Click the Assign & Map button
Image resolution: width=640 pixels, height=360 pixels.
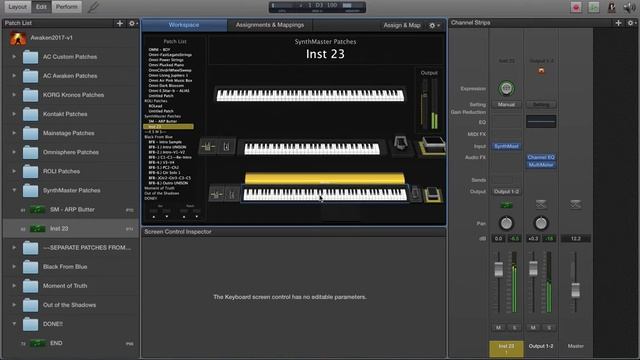click(x=402, y=25)
